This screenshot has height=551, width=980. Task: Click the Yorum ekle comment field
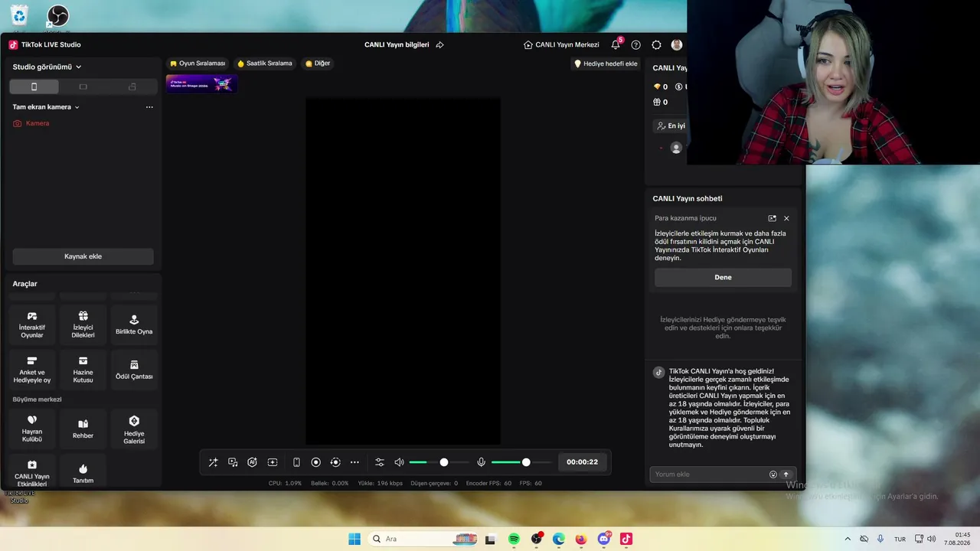point(708,474)
